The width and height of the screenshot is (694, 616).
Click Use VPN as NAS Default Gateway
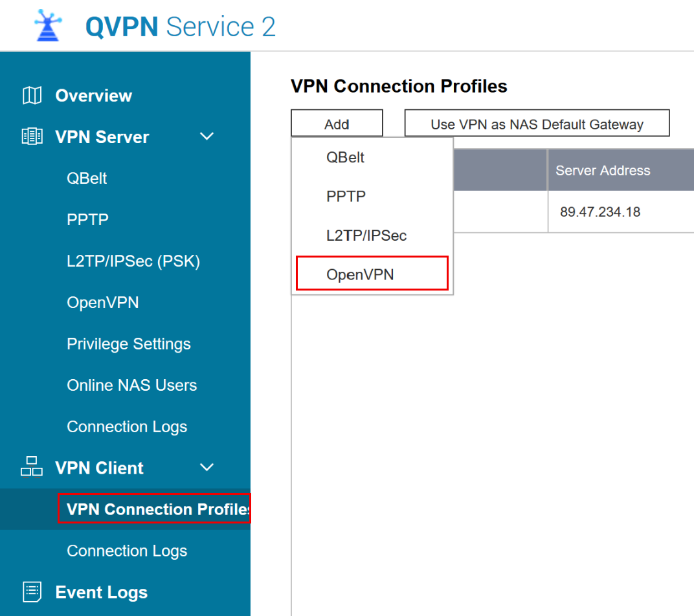pyautogui.click(x=537, y=124)
